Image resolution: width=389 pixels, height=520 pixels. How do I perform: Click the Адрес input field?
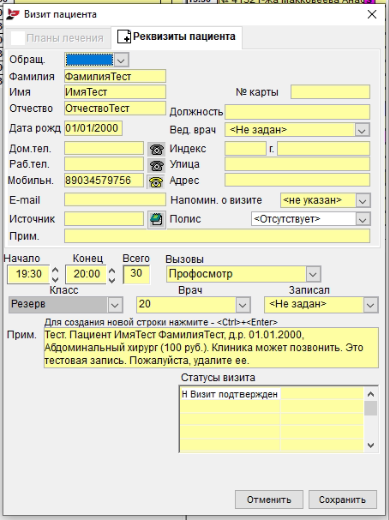(x=298, y=180)
